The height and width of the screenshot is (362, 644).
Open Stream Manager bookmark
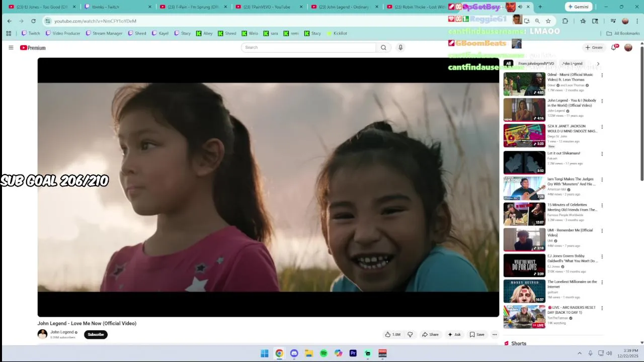[104, 33]
